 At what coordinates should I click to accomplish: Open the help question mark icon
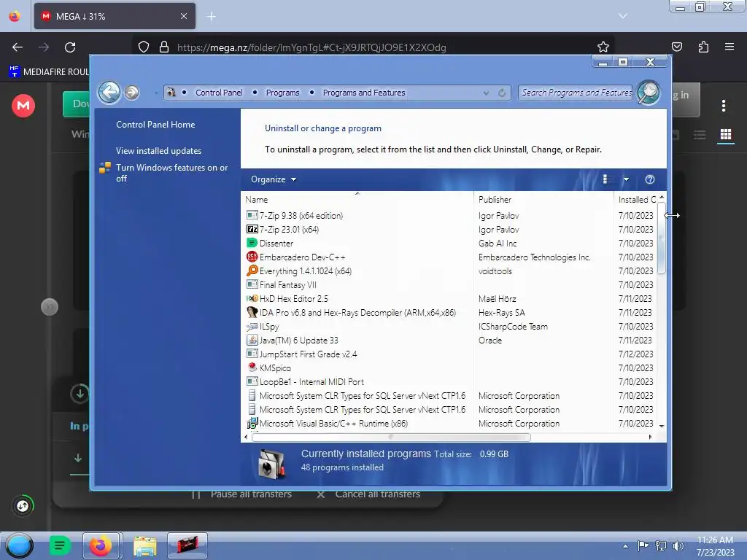pos(650,179)
